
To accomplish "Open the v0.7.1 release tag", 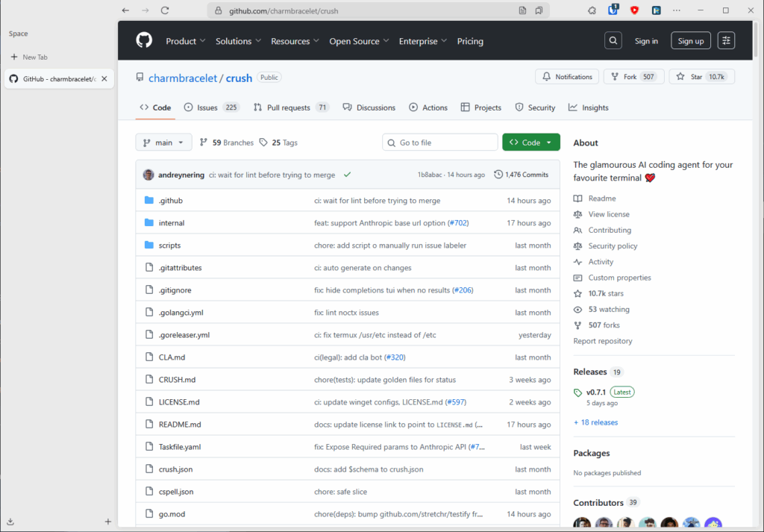I will pos(596,392).
